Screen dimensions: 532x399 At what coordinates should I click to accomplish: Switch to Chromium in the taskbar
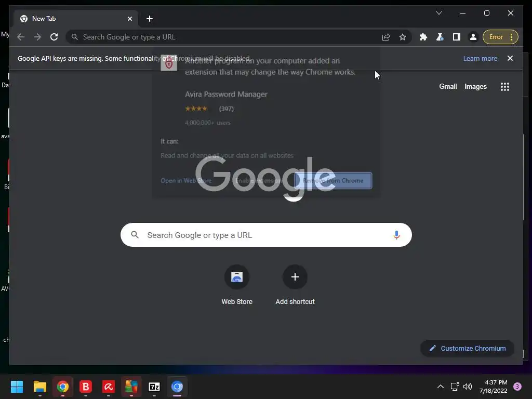click(177, 387)
